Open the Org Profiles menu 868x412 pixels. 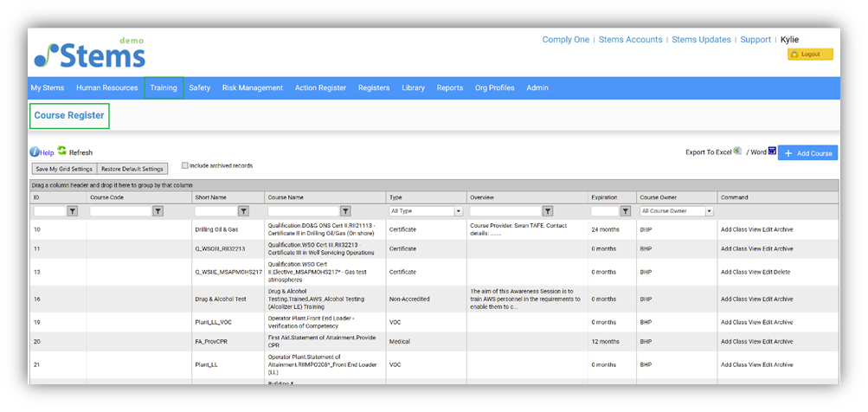494,87
